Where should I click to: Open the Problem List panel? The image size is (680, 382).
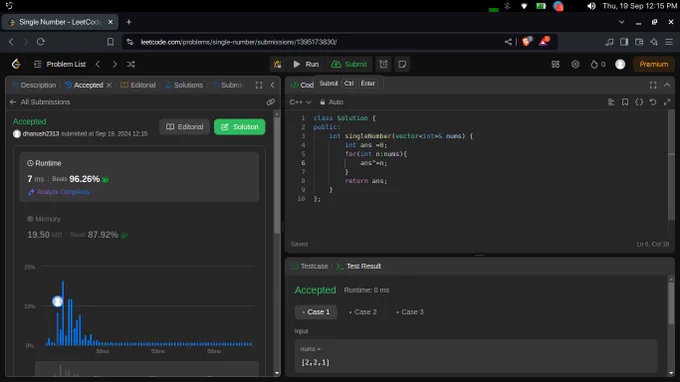(x=60, y=64)
